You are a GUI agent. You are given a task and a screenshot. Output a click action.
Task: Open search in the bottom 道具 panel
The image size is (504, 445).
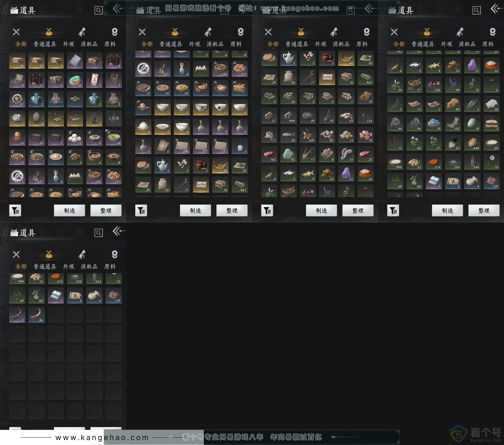pos(99,233)
